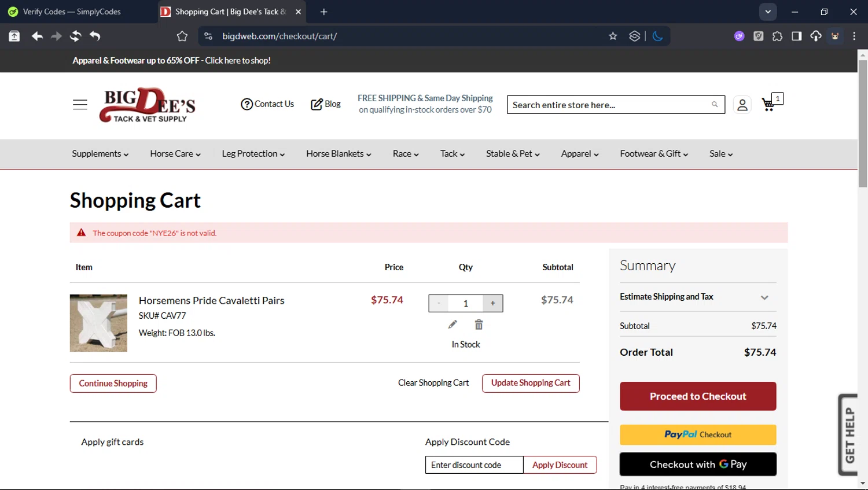Expand Estimate Shipping and Tax section
The width and height of the screenshot is (868, 490).
pyautogui.click(x=698, y=297)
